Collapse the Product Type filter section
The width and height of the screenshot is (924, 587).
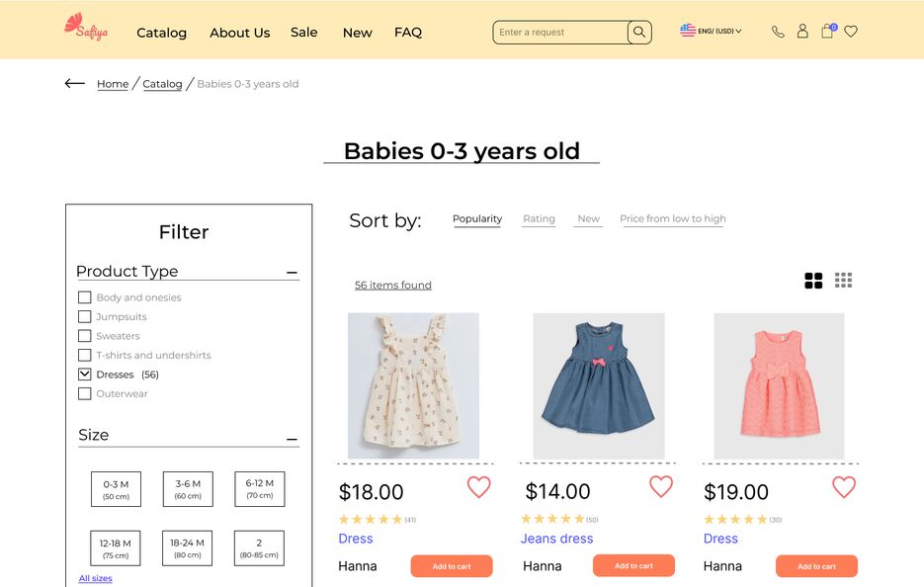pyautogui.click(x=292, y=273)
